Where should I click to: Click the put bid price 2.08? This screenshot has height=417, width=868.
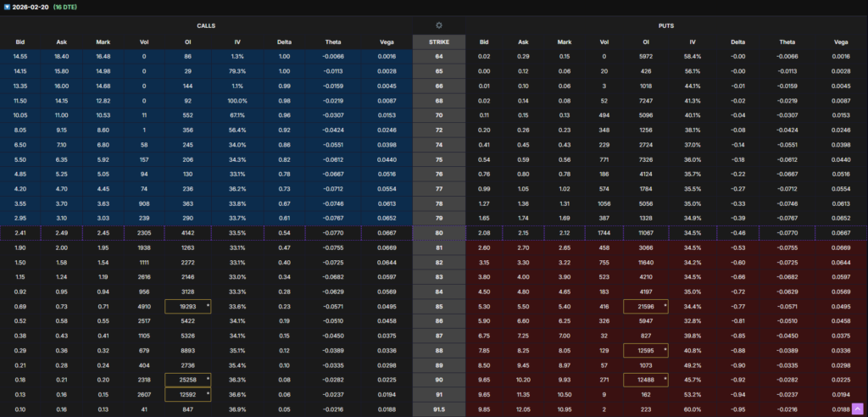click(484, 233)
